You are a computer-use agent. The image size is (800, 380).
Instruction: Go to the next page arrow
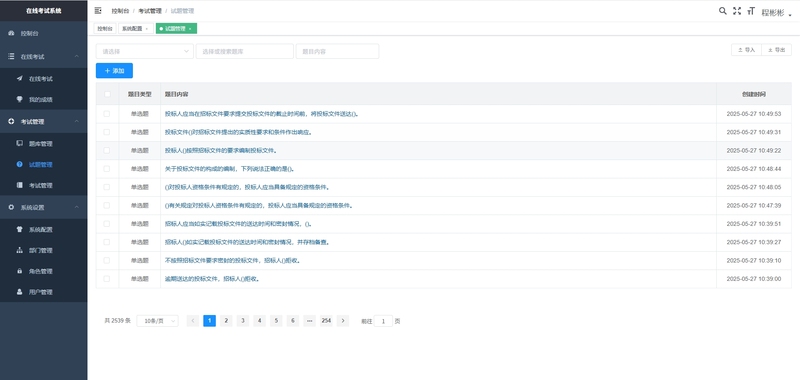[343, 321]
